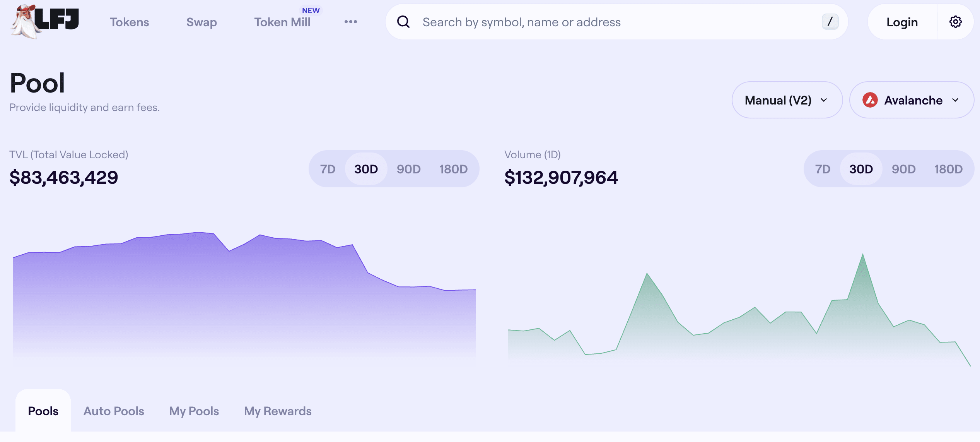Select 90D range for TVL chart

click(408, 169)
